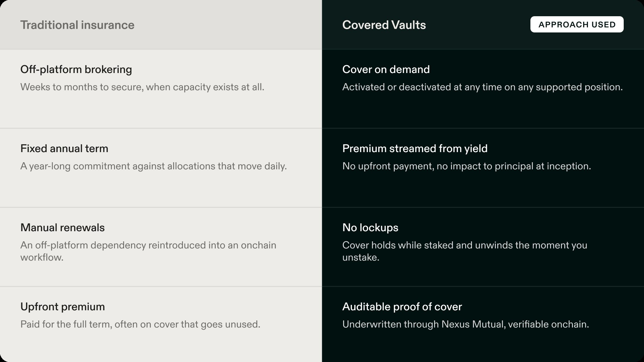Screen dimensions: 644x362
Task: Click the Upfront premium heading
Action: pyautogui.click(x=63, y=307)
